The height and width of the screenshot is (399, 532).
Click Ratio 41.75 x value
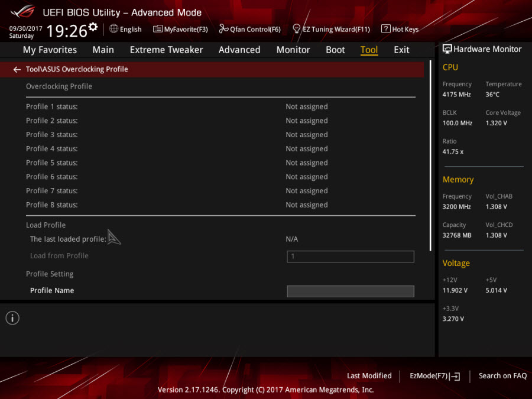453,151
